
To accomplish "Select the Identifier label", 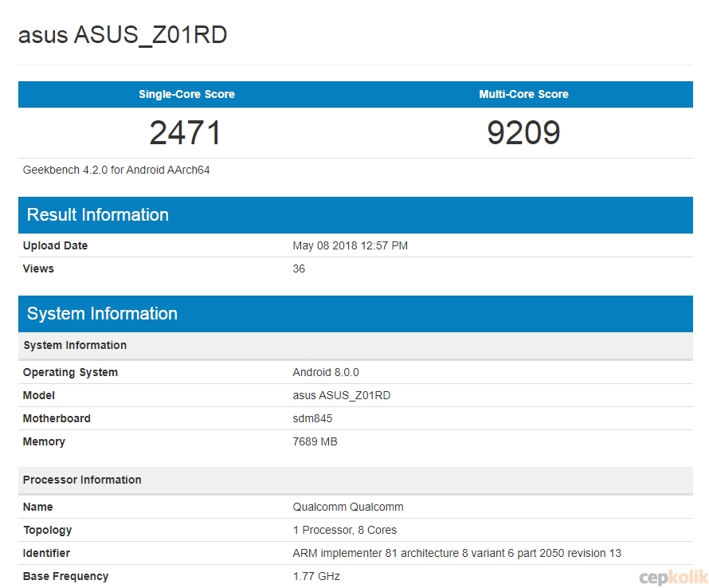I will pyautogui.click(x=46, y=553).
